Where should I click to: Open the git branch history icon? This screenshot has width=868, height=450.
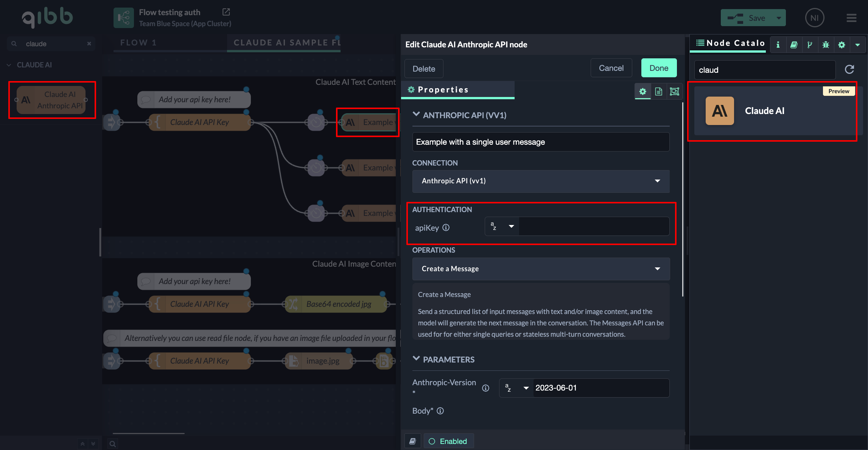tap(810, 45)
